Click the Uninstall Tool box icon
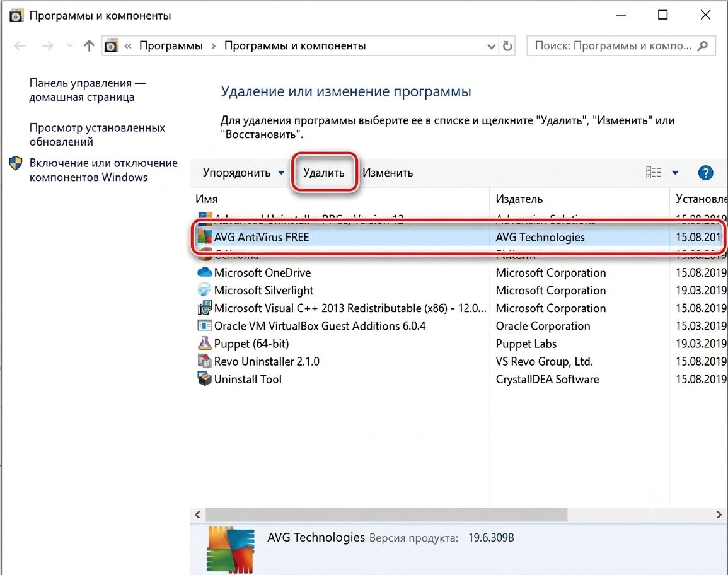The image size is (728, 575). click(205, 378)
